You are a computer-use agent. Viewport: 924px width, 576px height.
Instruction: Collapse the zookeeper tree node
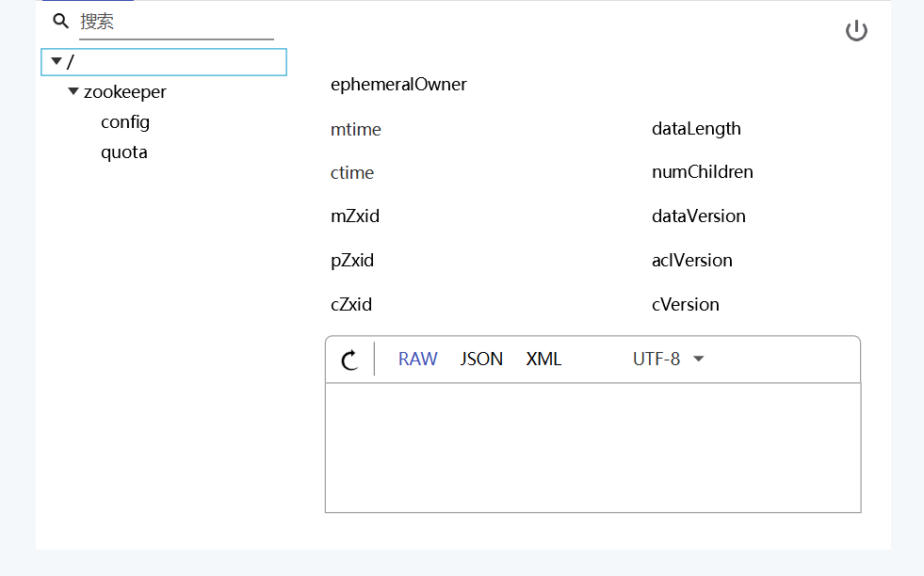[73, 91]
